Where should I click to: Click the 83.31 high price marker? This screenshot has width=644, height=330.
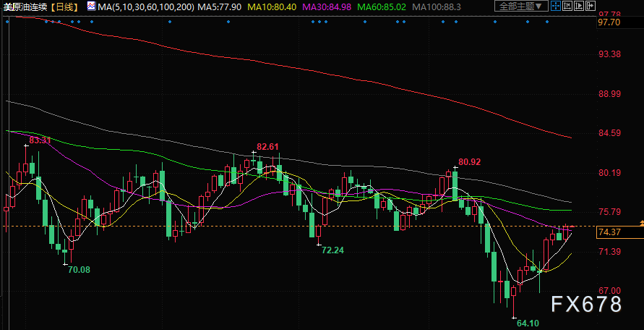[x=40, y=140]
